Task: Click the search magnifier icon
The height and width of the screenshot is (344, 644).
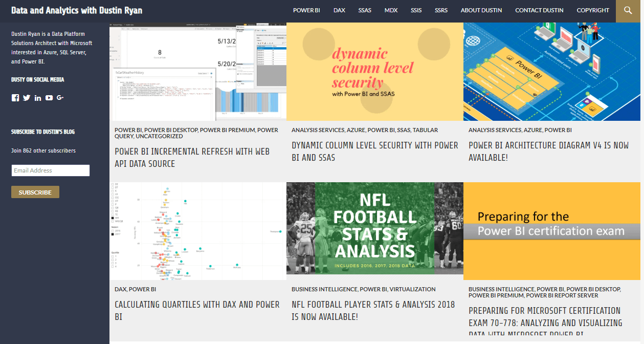Action: pyautogui.click(x=628, y=11)
